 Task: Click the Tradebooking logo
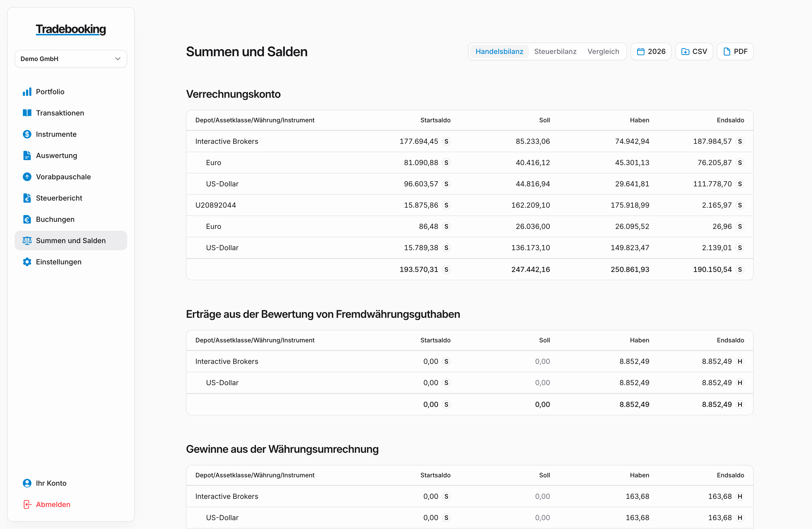(x=71, y=29)
